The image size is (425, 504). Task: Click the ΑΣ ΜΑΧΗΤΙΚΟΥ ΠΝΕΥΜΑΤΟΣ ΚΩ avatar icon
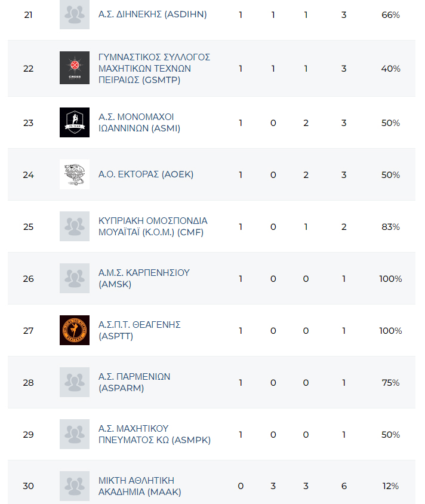[75, 434]
